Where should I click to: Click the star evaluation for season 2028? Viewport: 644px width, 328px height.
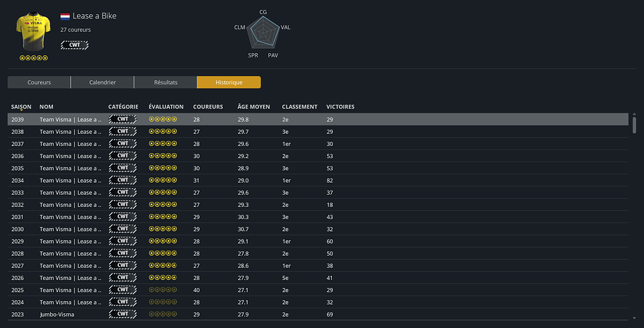coord(163,253)
